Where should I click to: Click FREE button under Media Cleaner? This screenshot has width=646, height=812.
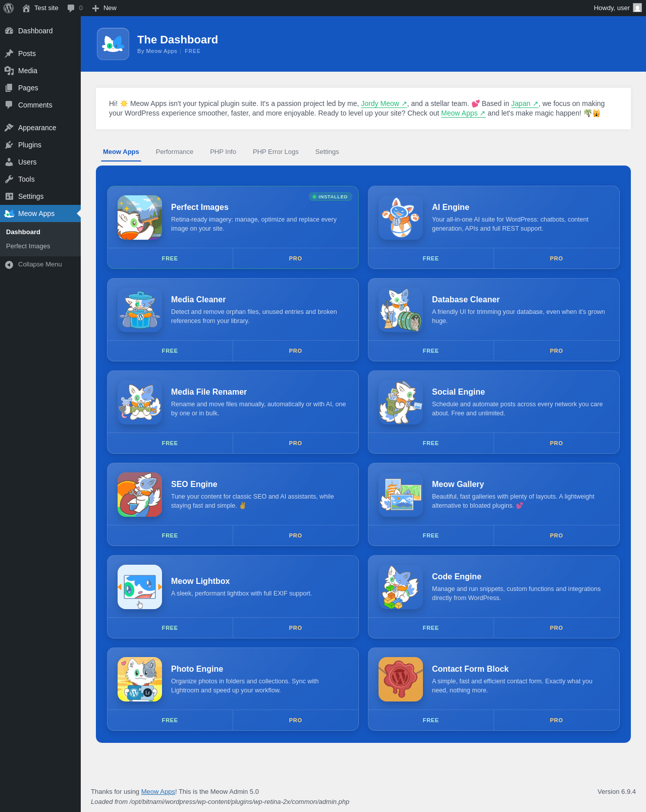170,351
